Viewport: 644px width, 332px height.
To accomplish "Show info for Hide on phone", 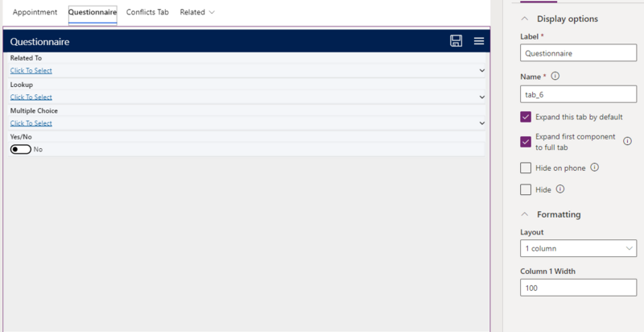I will click(x=594, y=168).
